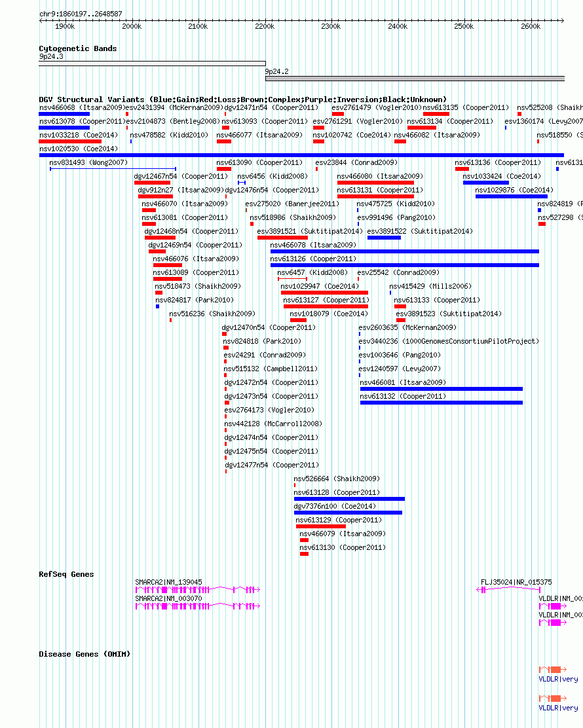Click the 2300k ruler tick label
This screenshot has width=583, height=728.
coord(331,26)
